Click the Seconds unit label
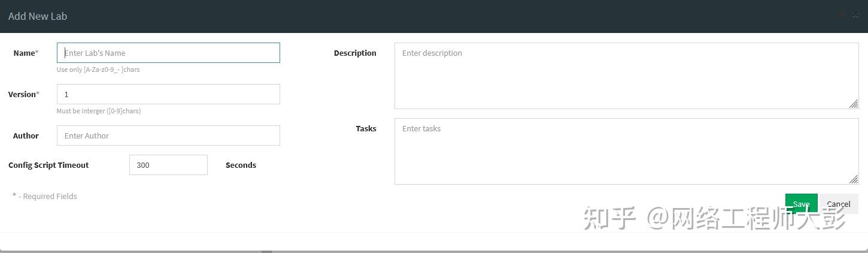The image size is (868, 253). 241,165
